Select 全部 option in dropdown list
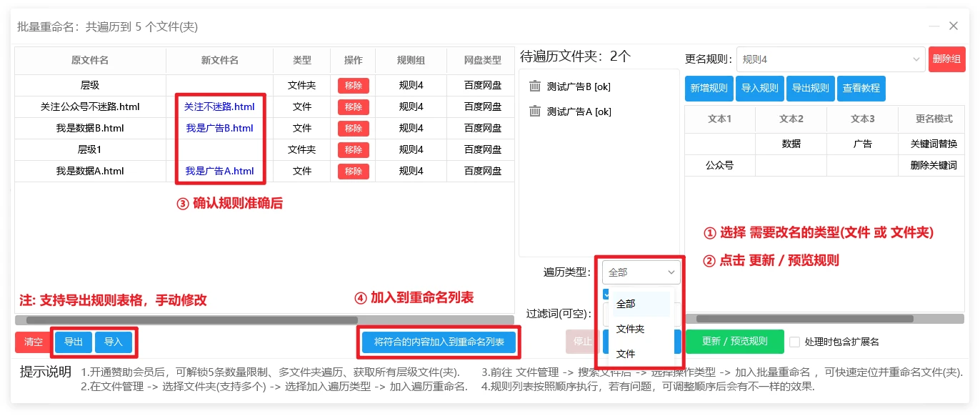Viewport: 980px width, 416px height. click(x=626, y=304)
